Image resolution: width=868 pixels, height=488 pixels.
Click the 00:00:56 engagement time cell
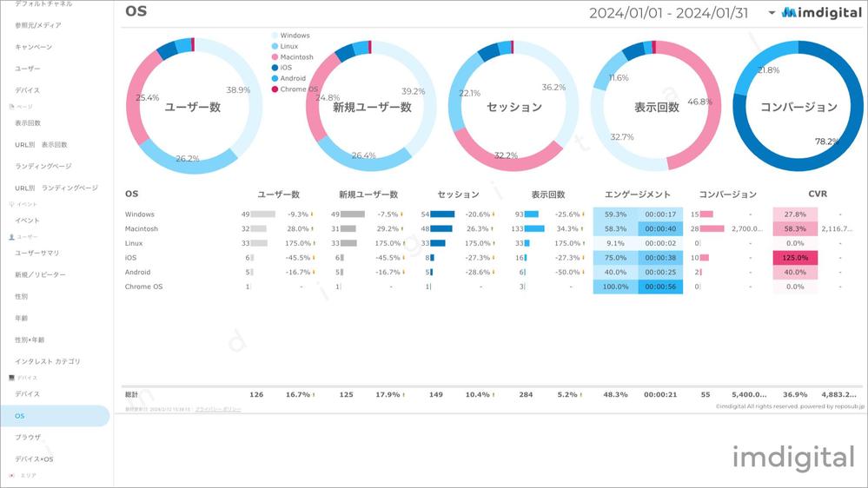660,287
